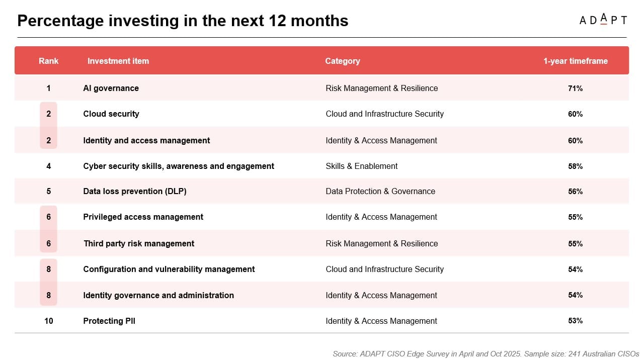Select the AI governance row label
644x362 pixels.
click(111, 88)
